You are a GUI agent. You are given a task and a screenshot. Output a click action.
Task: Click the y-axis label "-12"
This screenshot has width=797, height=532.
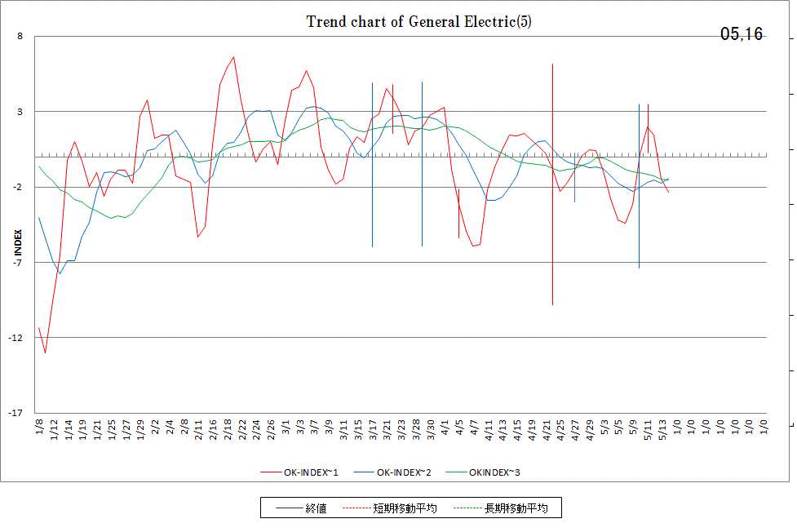coord(15,338)
